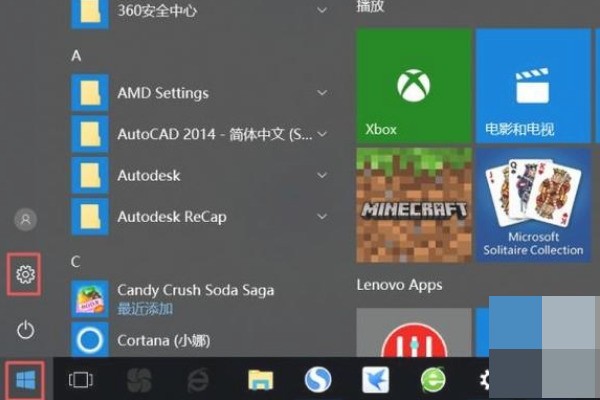Click the Autodesk ReCap text label
This screenshot has height=400, width=600.
pyautogui.click(x=172, y=217)
